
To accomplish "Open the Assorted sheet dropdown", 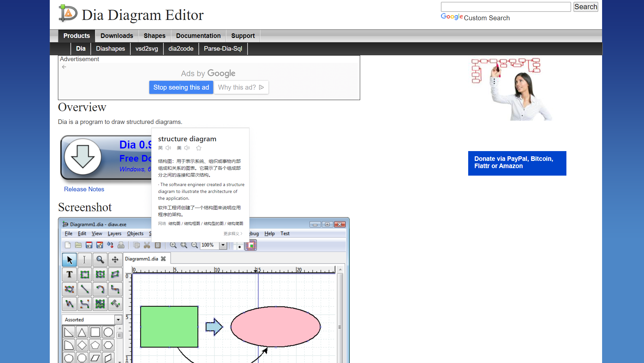I will coord(118,320).
